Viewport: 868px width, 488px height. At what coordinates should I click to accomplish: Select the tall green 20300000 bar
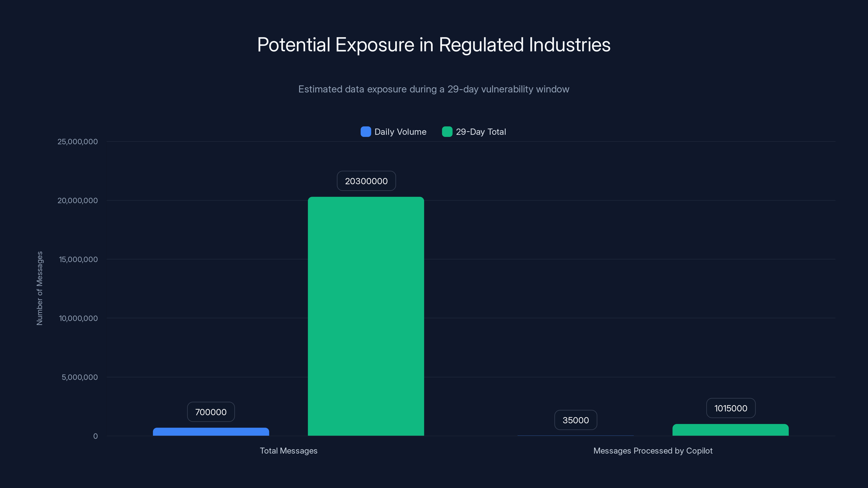click(x=366, y=317)
